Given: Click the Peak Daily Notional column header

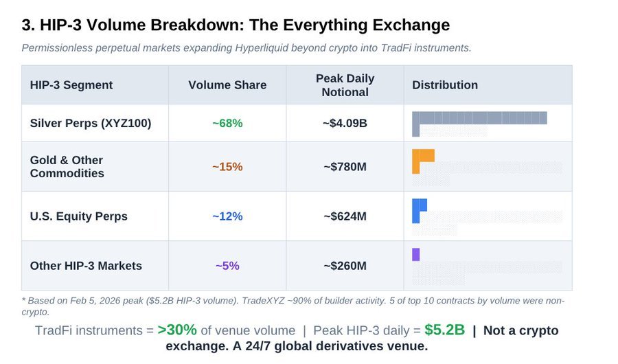Looking at the screenshot, I should [x=345, y=85].
